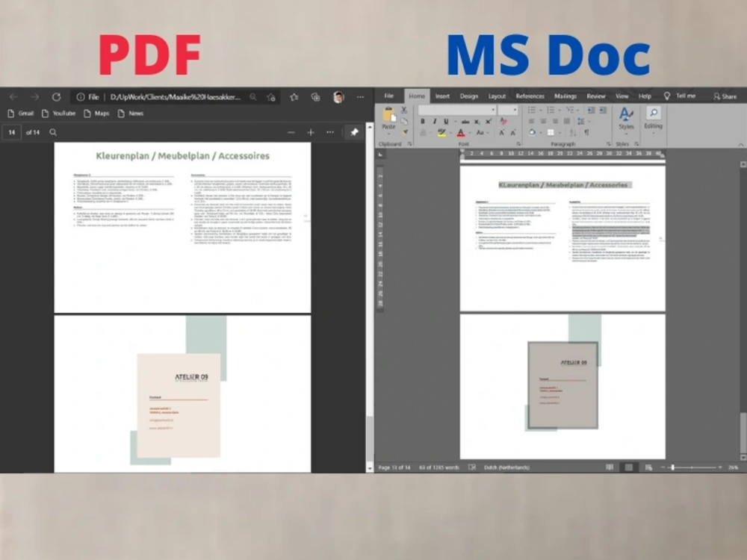Apply subscript formatting
Viewport: 747px width, 560px height.
pyautogui.click(x=477, y=121)
